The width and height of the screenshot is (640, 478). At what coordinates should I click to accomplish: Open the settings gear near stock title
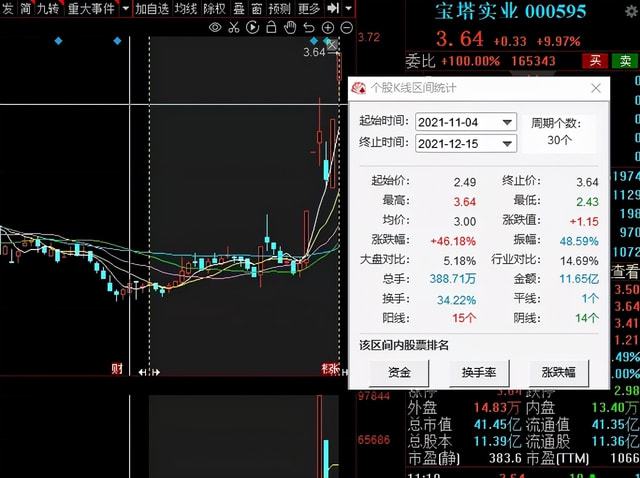point(632,11)
